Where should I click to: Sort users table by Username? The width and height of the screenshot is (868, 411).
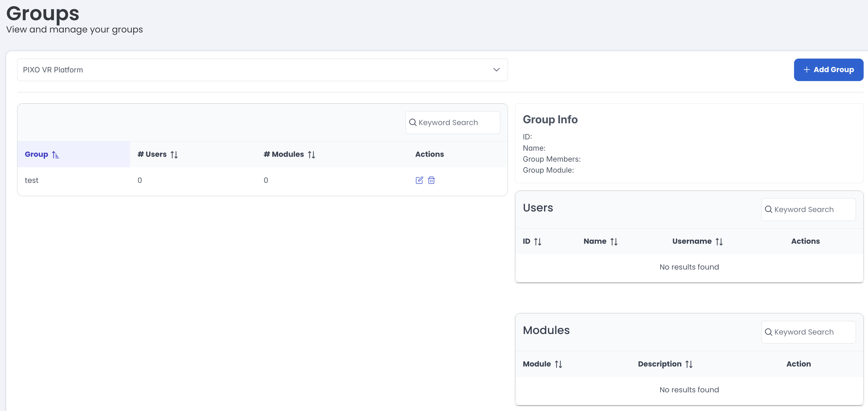click(719, 241)
